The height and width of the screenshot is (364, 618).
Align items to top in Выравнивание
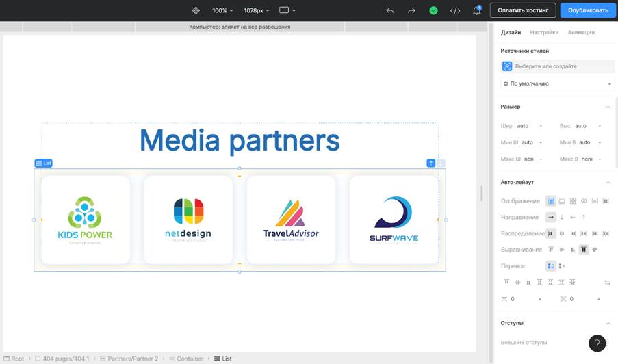pyautogui.click(x=551, y=249)
